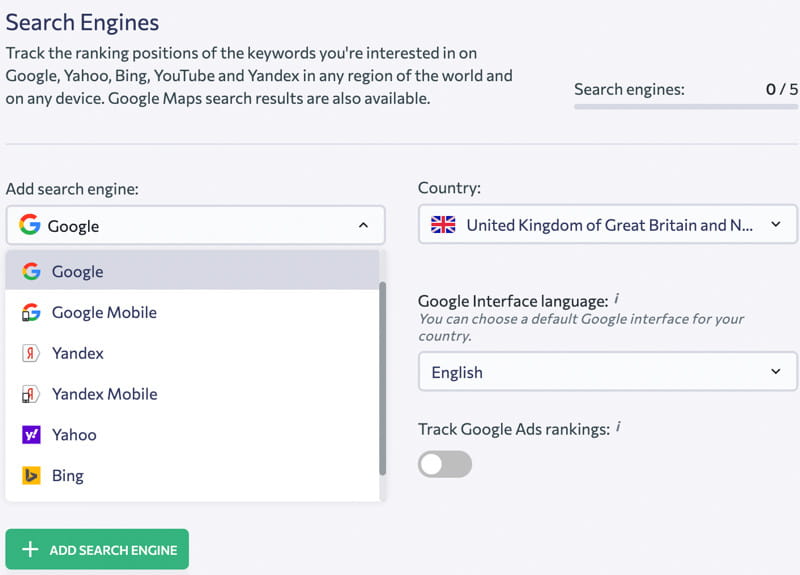
Task: Click the Google Mobile logo icon
Action: pyautogui.click(x=31, y=312)
